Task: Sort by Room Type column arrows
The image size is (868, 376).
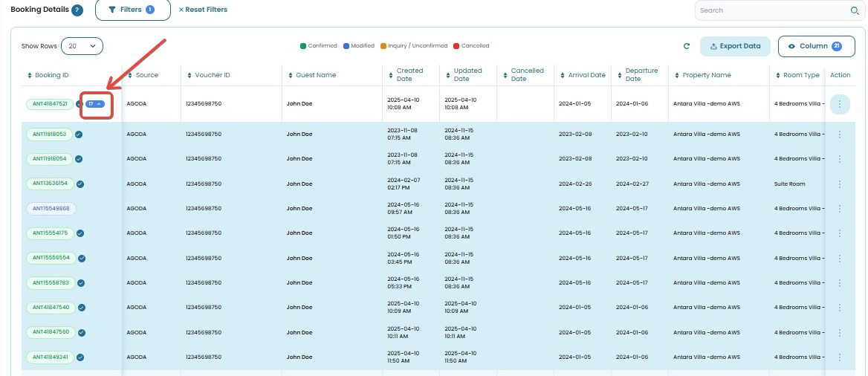Action: (778, 75)
